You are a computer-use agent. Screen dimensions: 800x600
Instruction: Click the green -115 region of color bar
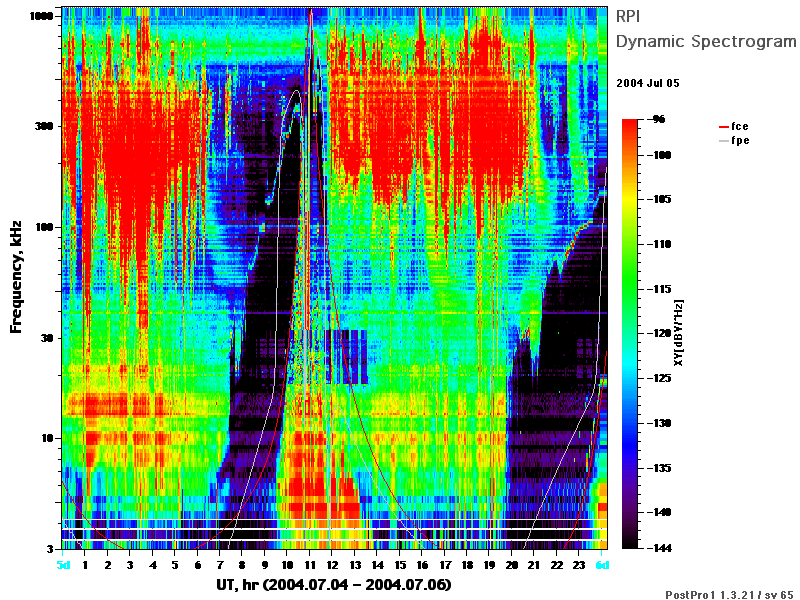(x=630, y=289)
